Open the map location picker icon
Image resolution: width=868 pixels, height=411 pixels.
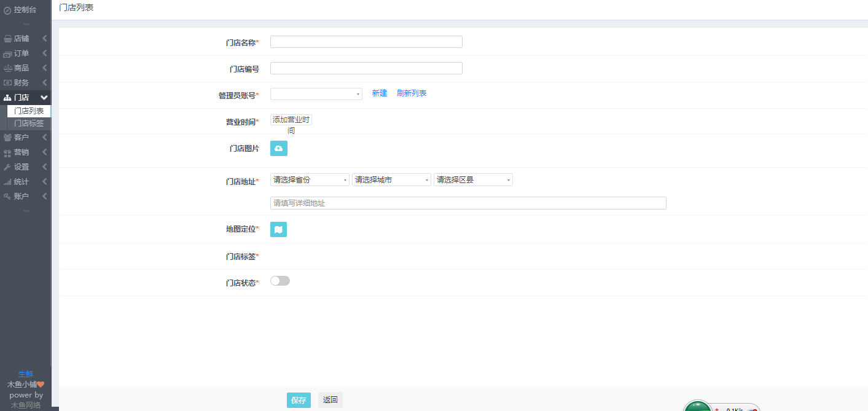pos(278,229)
